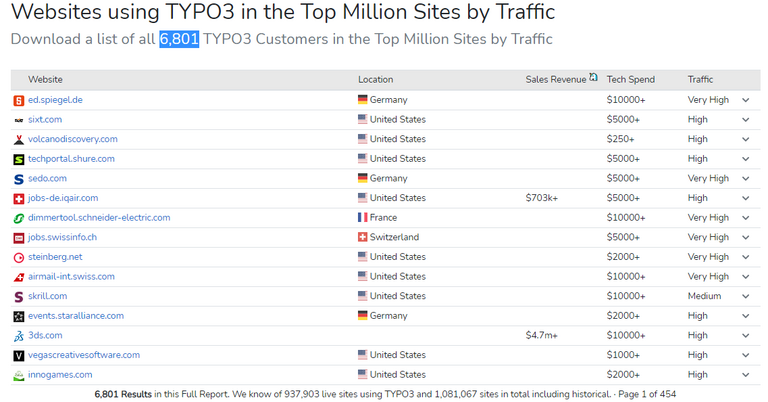The image size is (768, 402).
Task: Click the jobs.swissinfo.ch favicon
Action: [x=19, y=238]
